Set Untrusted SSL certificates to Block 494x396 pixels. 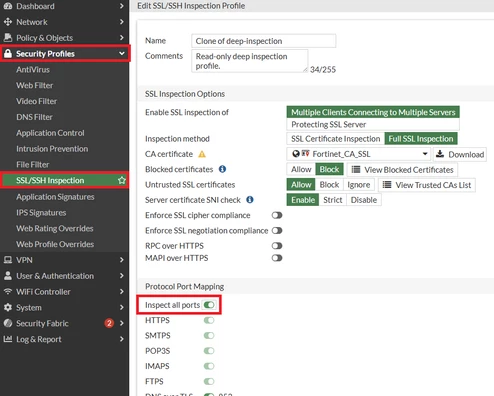tap(329, 185)
